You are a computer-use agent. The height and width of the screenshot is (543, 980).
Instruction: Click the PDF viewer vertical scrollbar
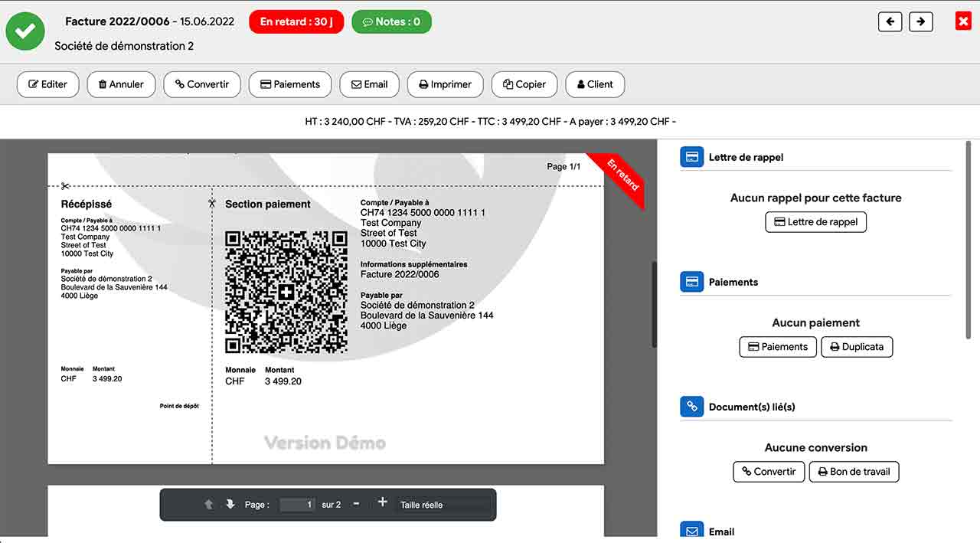(x=654, y=305)
